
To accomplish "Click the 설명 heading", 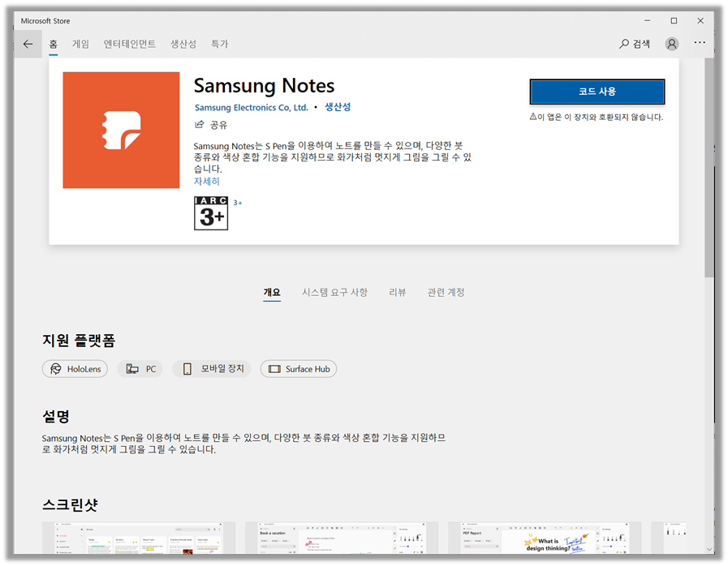I will pyautogui.click(x=56, y=416).
